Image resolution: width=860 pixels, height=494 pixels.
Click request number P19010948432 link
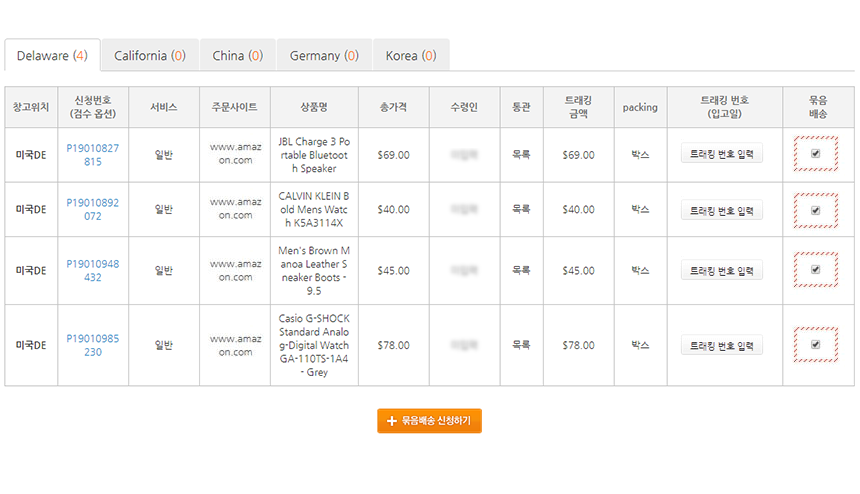(92, 271)
